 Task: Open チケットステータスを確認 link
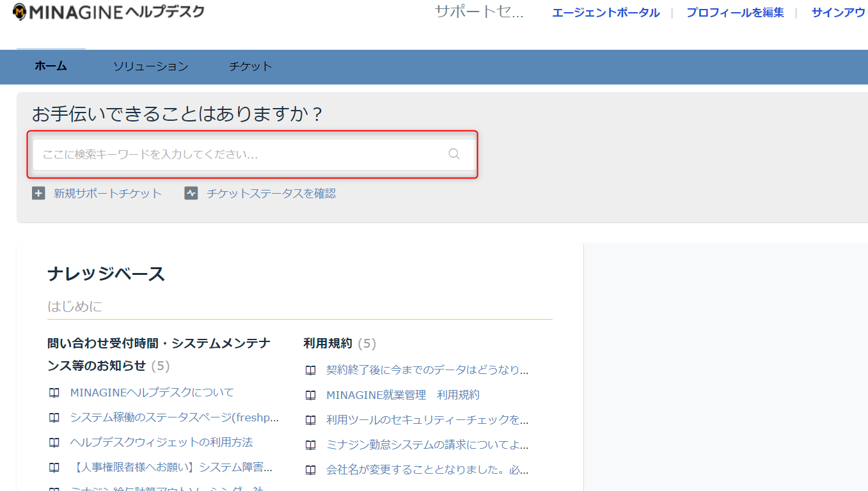click(x=271, y=193)
